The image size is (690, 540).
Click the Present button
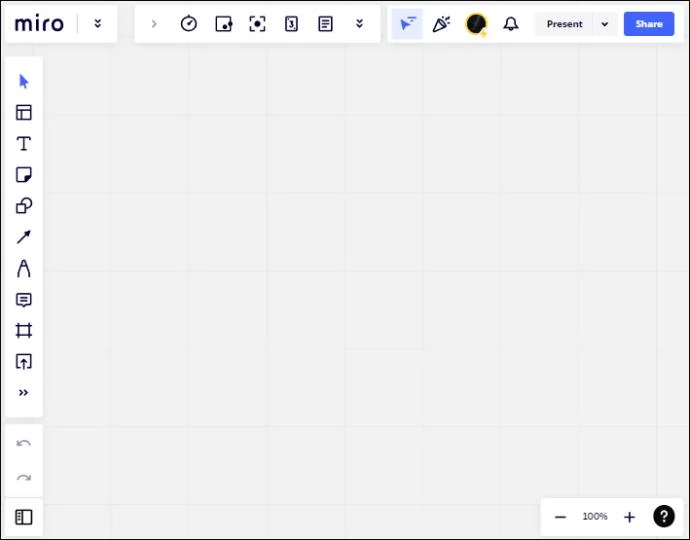click(564, 24)
